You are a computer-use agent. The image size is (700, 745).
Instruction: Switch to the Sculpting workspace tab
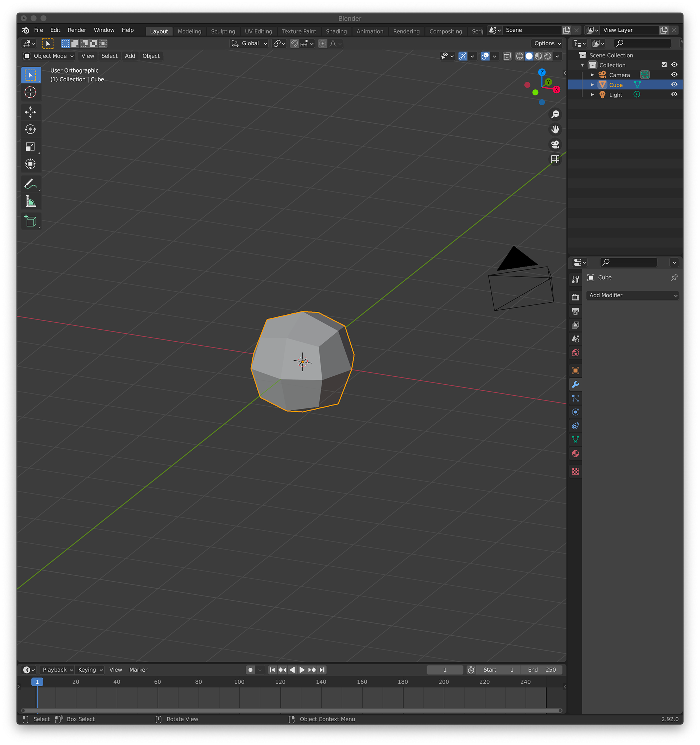click(223, 31)
